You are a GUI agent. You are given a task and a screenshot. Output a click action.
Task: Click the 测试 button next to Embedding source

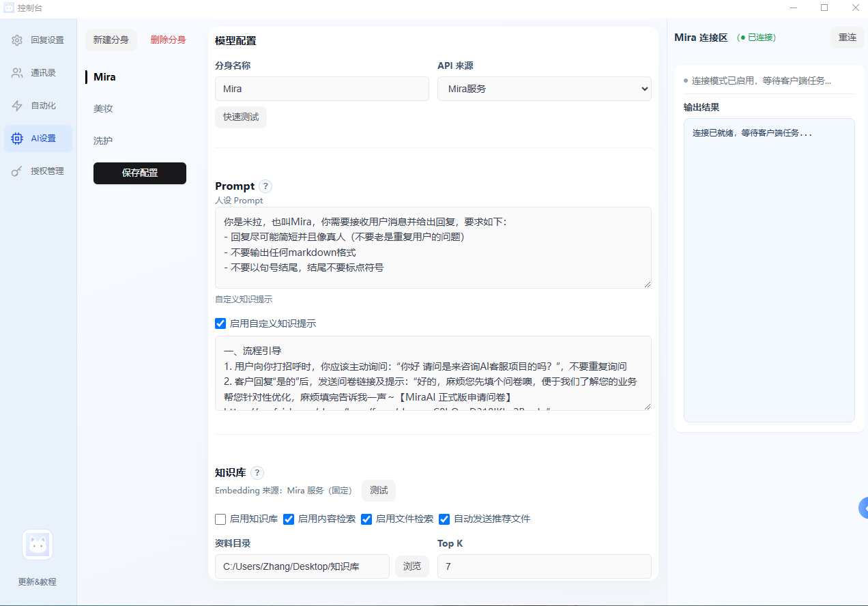tap(379, 491)
